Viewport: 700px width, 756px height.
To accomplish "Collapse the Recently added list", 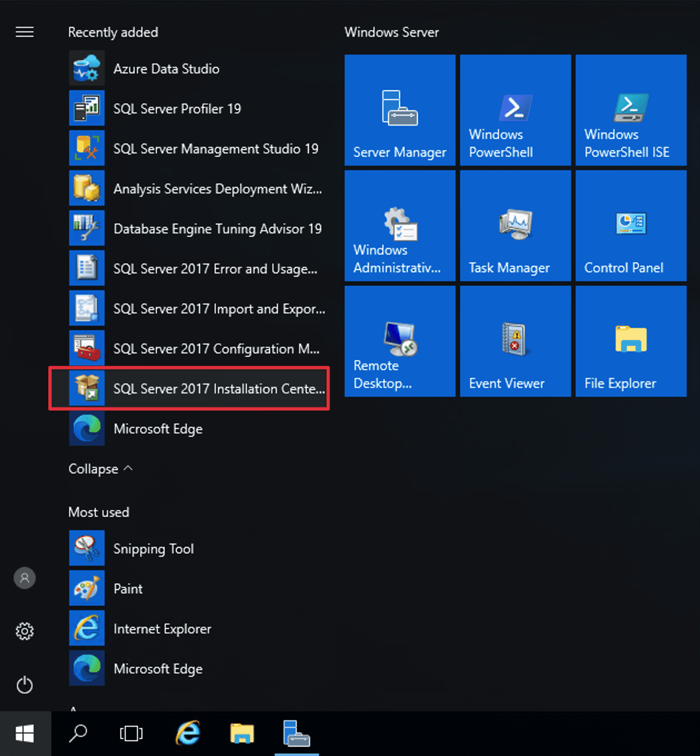I will tap(101, 469).
